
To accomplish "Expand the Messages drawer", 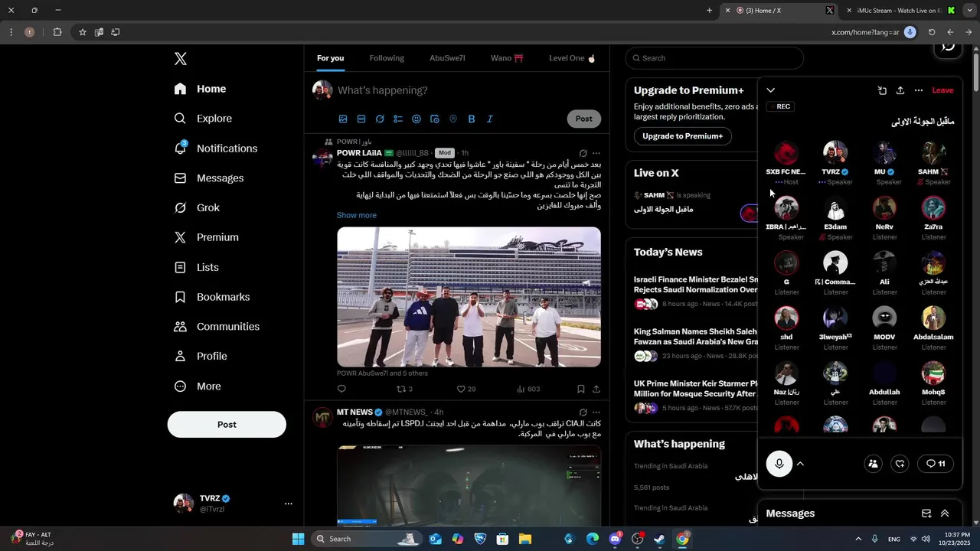I will pos(945,514).
